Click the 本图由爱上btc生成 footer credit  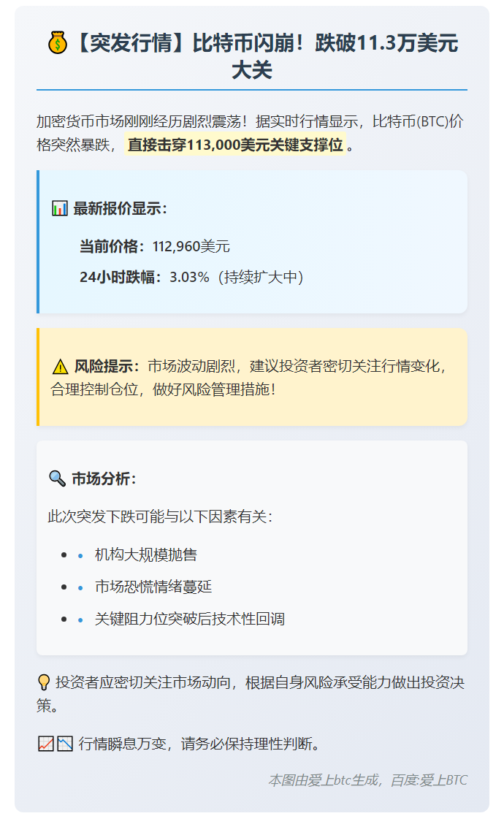tap(367, 781)
